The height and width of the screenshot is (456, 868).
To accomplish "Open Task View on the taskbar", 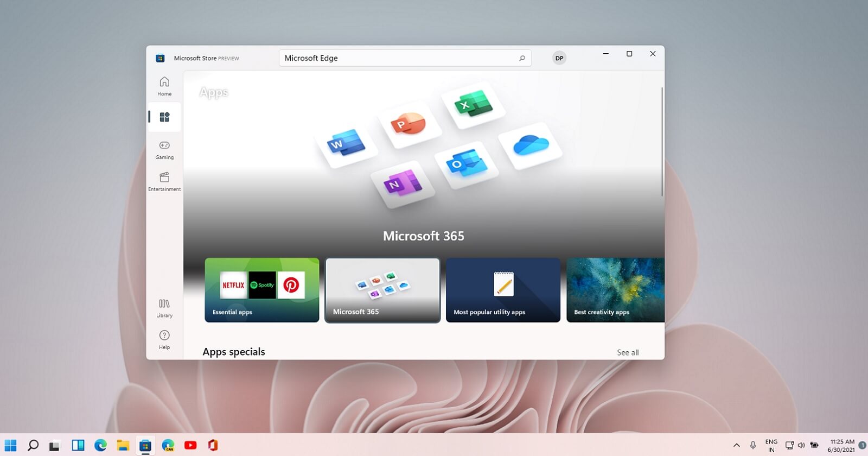I will (55, 445).
